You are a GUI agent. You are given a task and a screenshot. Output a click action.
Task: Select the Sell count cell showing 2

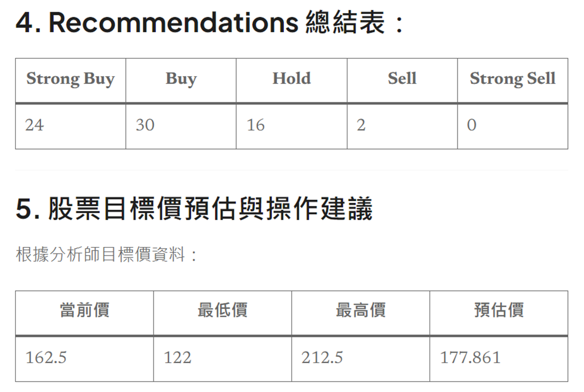(x=361, y=125)
